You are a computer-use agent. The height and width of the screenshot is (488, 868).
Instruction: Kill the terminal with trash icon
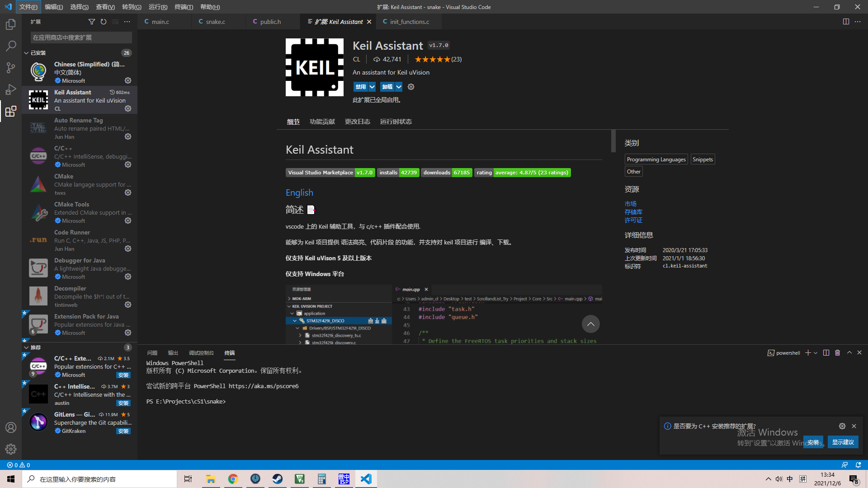point(837,353)
